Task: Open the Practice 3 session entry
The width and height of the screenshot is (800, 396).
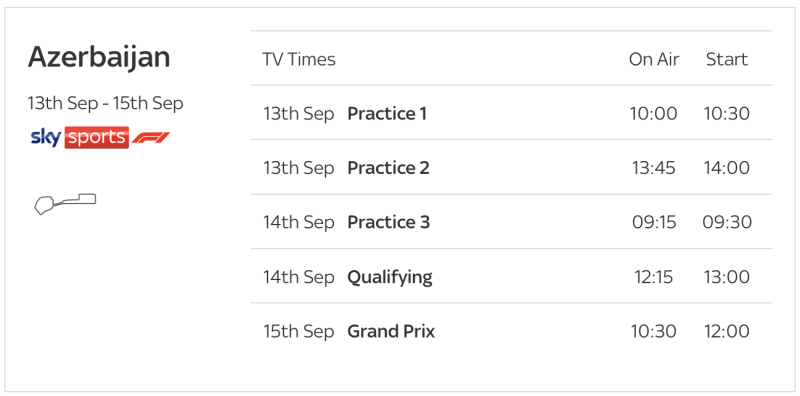Action: tap(511, 221)
